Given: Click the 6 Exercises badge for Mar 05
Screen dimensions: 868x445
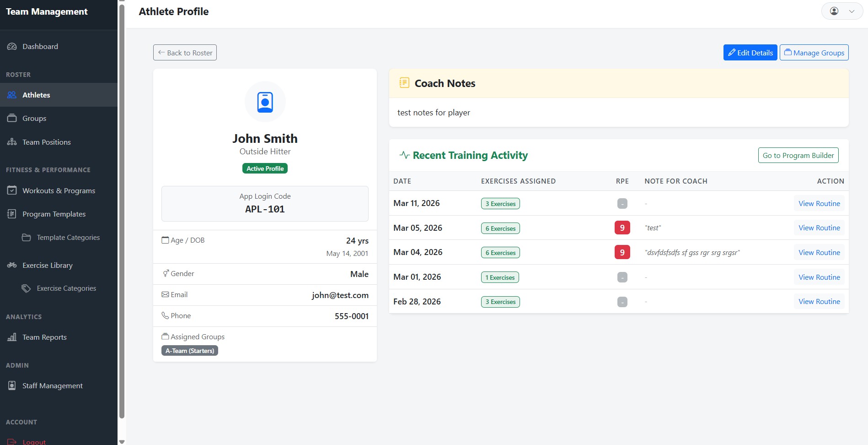Looking at the screenshot, I should [500, 228].
